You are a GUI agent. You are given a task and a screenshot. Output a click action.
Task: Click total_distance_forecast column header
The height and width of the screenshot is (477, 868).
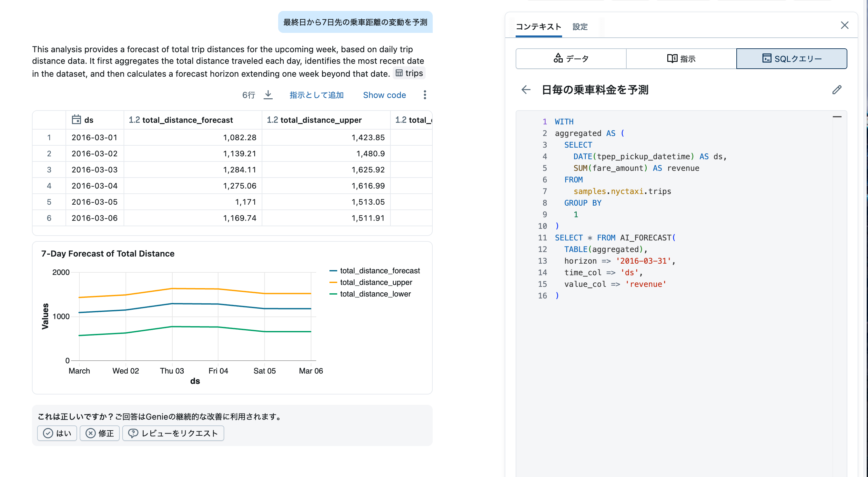click(187, 120)
